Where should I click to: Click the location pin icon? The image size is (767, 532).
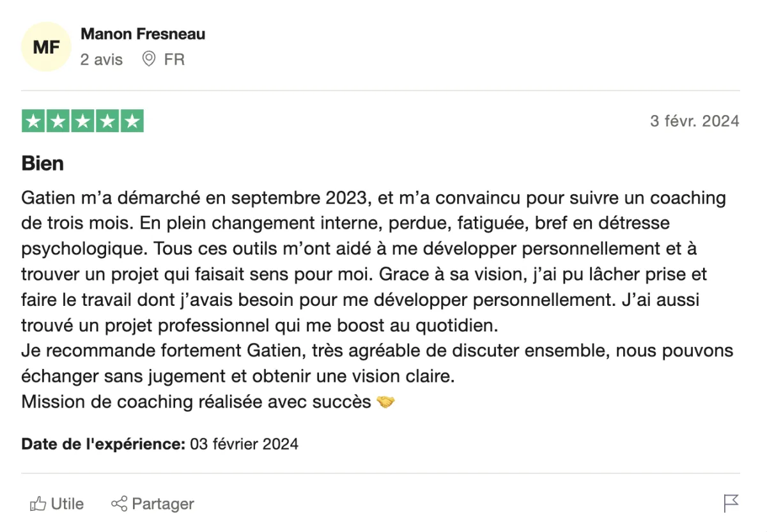click(x=149, y=59)
